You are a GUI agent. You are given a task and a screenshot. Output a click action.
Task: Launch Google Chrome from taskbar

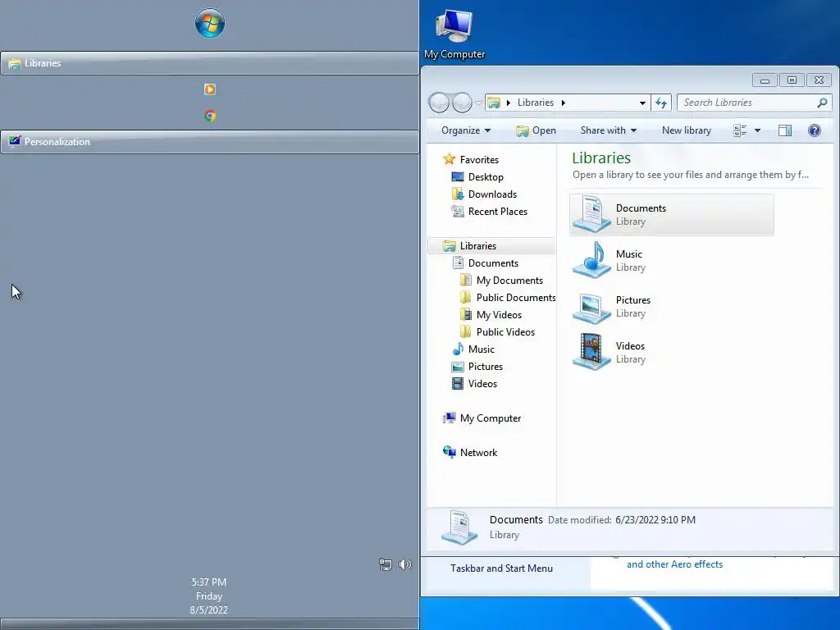point(209,116)
